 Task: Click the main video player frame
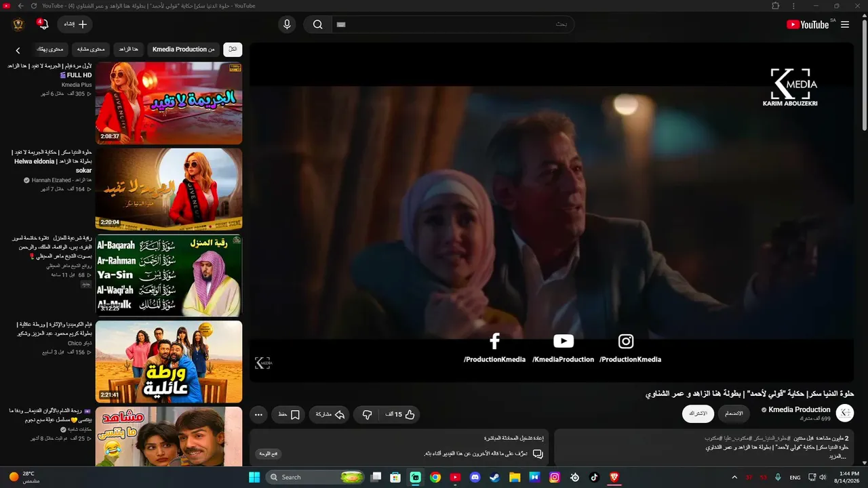point(551,212)
